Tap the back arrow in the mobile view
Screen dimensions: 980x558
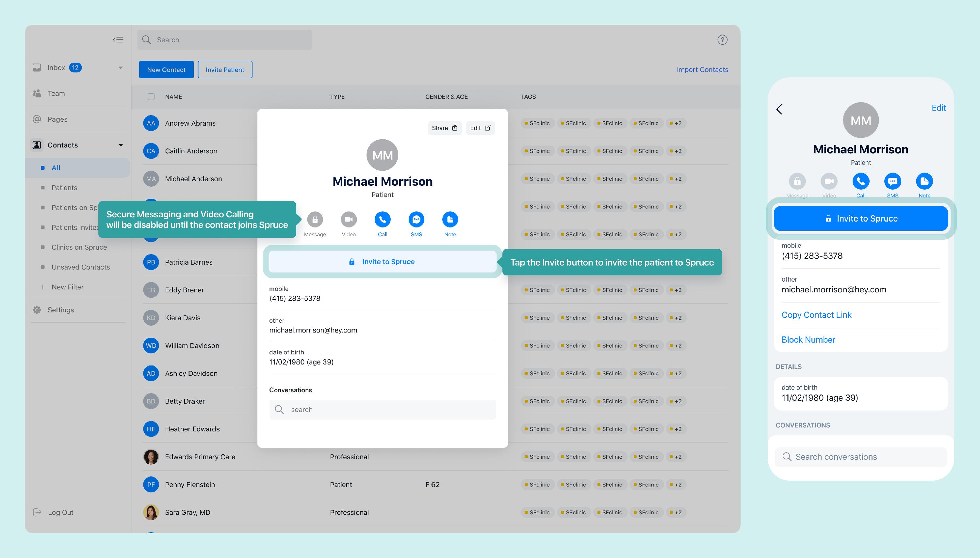(x=779, y=109)
